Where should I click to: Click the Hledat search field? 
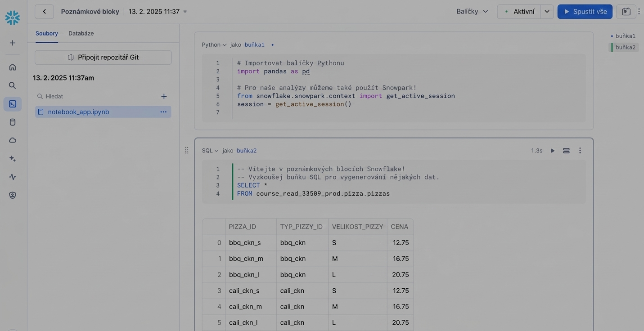97,96
